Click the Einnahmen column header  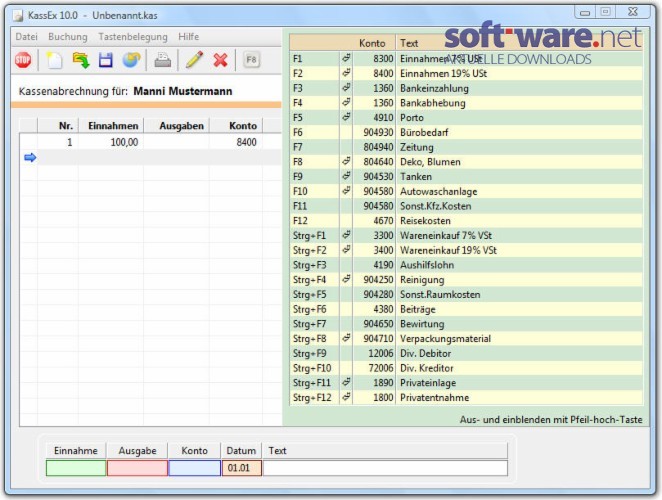pyautogui.click(x=111, y=126)
